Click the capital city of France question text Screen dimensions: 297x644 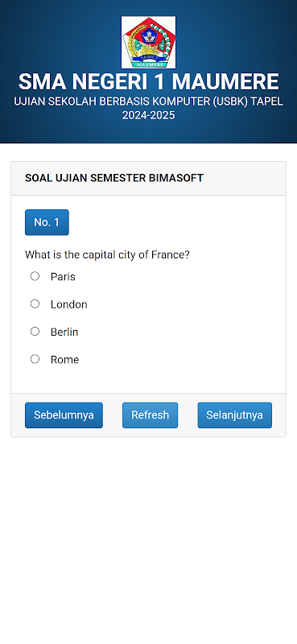click(x=107, y=254)
